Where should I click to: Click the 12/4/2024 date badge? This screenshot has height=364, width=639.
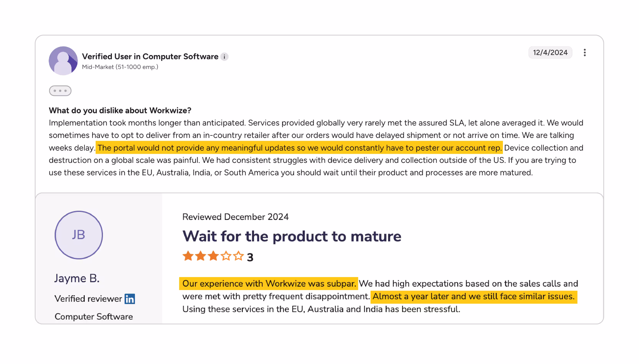[x=550, y=52]
